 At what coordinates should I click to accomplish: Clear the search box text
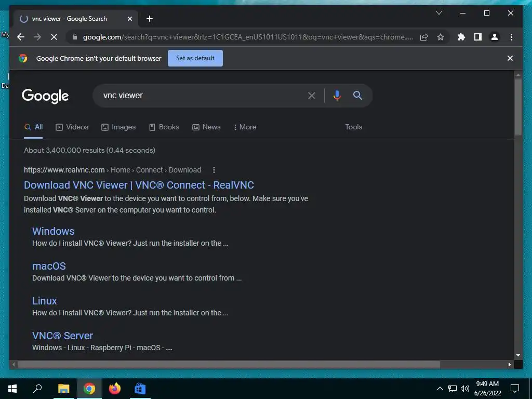pyautogui.click(x=312, y=96)
